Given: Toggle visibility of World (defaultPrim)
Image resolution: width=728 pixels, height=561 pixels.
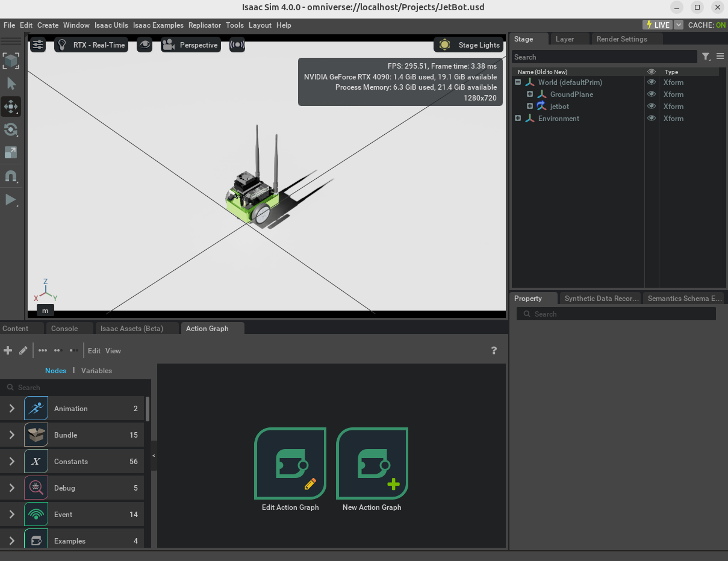Looking at the screenshot, I should pos(651,82).
